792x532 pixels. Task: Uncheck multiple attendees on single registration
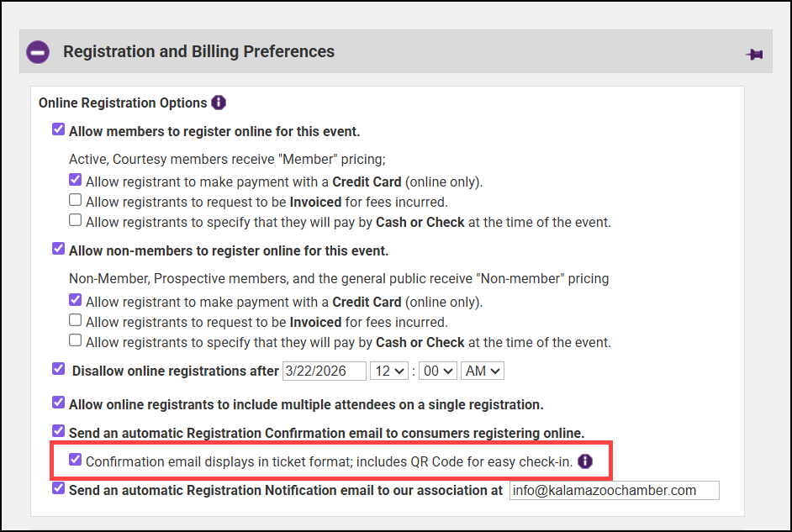click(x=58, y=403)
